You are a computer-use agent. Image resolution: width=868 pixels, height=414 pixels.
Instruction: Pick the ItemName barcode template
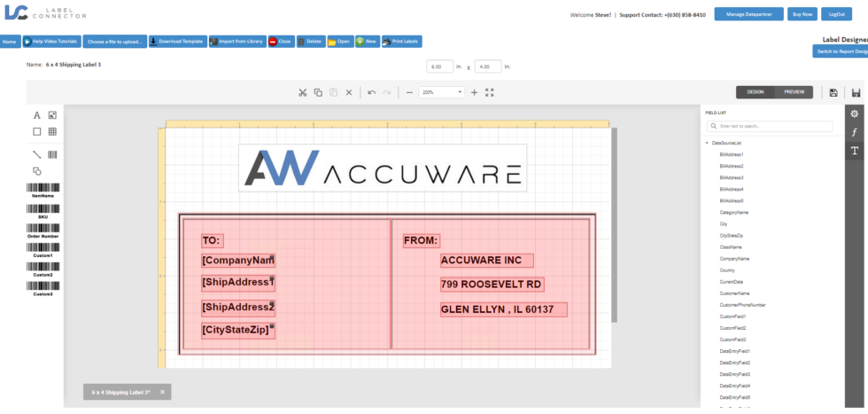[43, 191]
